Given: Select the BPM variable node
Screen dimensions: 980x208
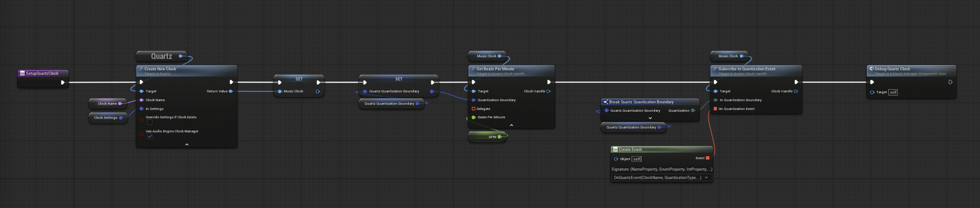Looking at the screenshot, I should point(488,137).
